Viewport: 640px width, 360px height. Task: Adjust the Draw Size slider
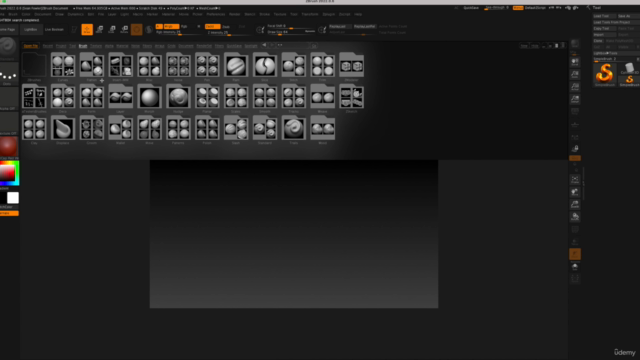[x=291, y=32]
